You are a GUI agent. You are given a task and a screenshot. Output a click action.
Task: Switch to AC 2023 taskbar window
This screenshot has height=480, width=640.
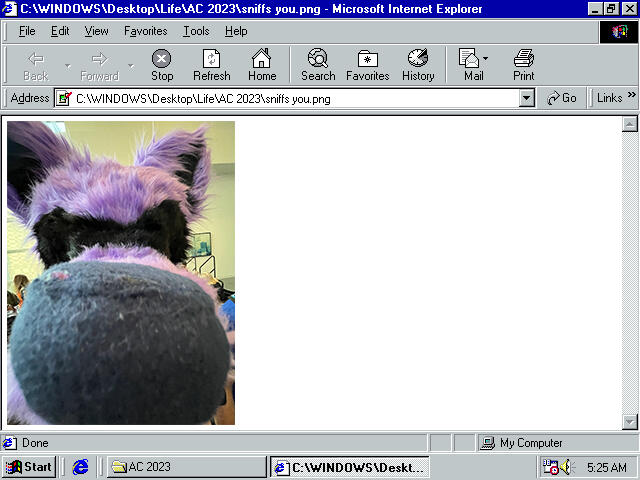[x=186, y=467]
